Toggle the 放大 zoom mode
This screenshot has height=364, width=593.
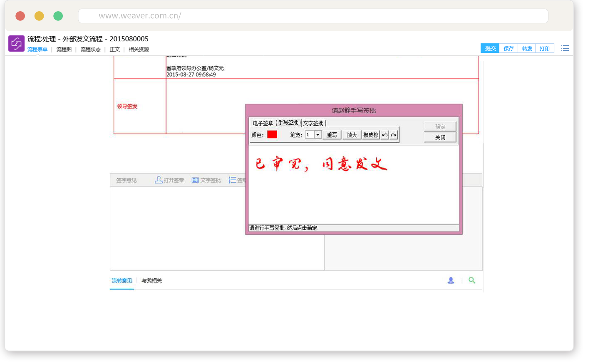(352, 135)
